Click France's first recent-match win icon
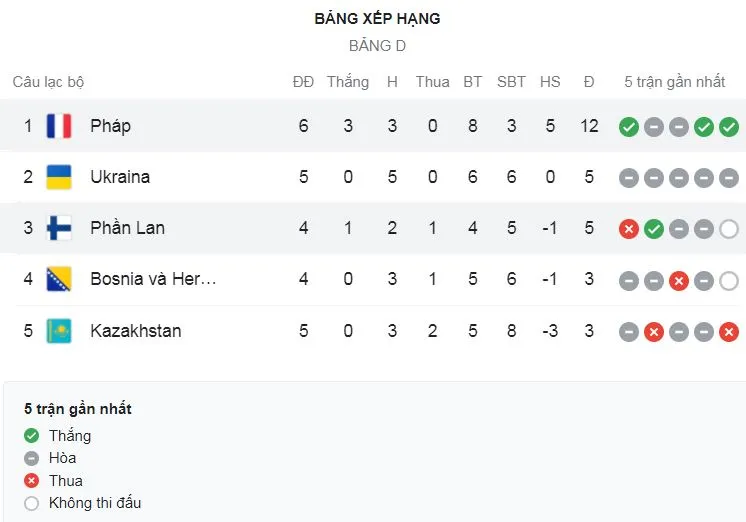The height and width of the screenshot is (522, 746). 628,127
